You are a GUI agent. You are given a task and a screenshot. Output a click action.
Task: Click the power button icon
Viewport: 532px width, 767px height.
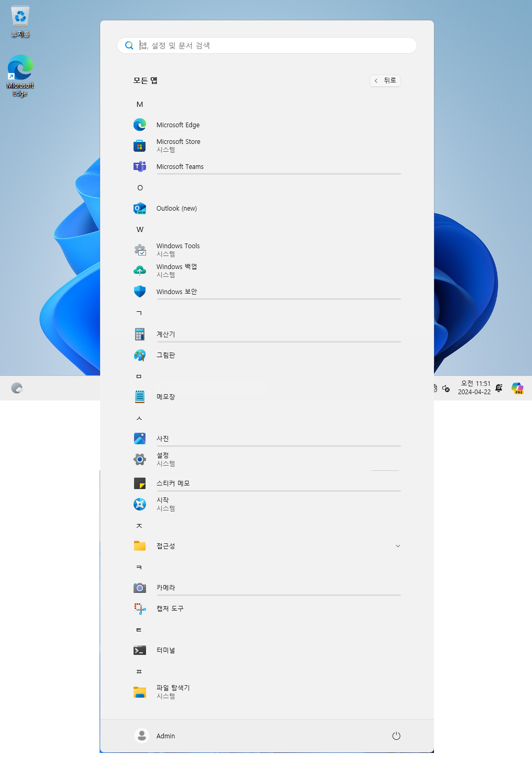pyautogui.click(x=396, y=736)
